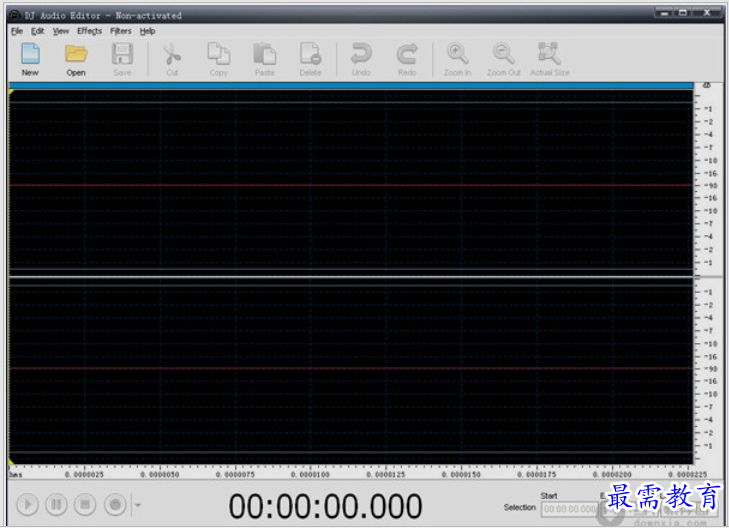Viewport: 729px width, 528px height.
Task: Click the Paste clipboard icon
Action: tap(265, 59)
